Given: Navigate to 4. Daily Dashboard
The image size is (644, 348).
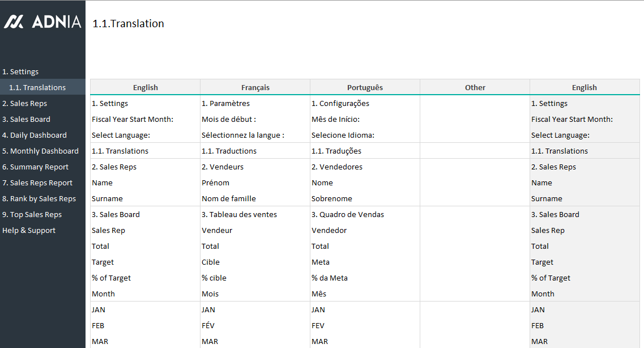Looking at the screenshot, I should coord(35,135).
